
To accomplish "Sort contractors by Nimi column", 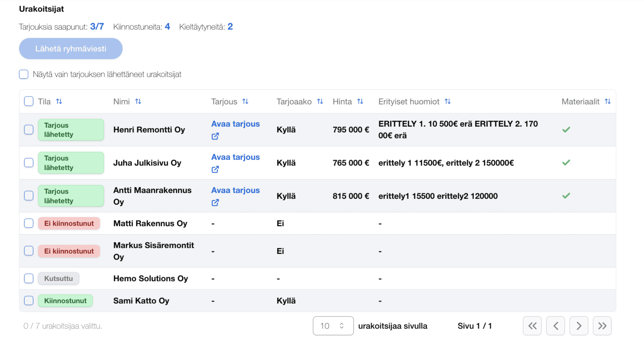I will [x=138, y=102].
